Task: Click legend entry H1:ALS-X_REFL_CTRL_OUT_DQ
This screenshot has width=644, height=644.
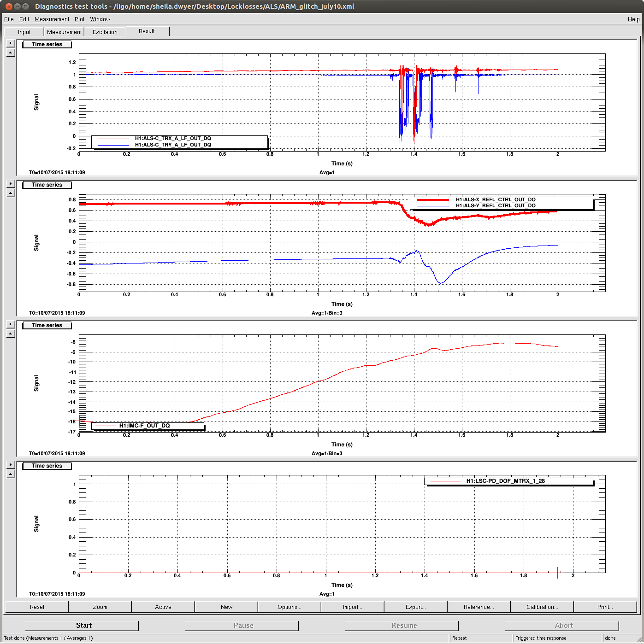Action: [x=496, y=199]
